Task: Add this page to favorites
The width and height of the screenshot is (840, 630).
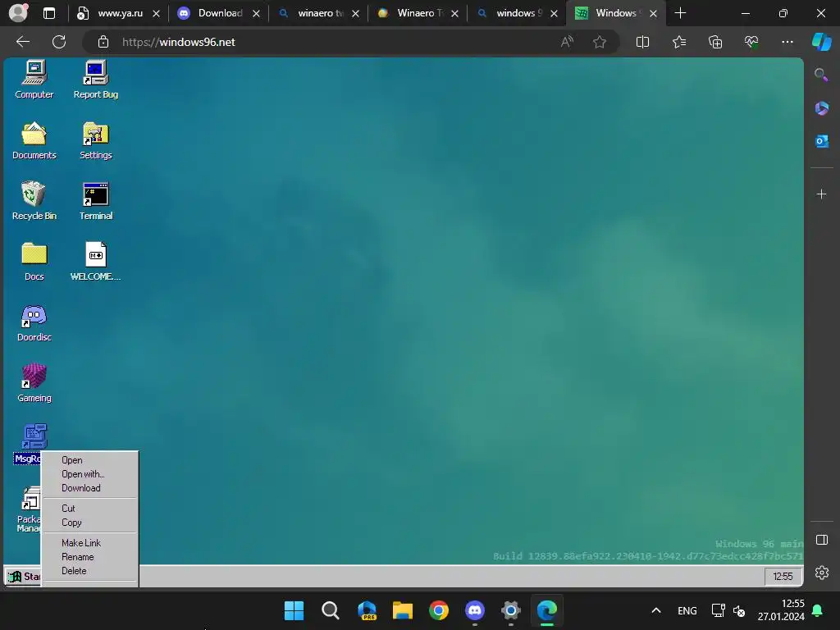Action: coord(600,42)
